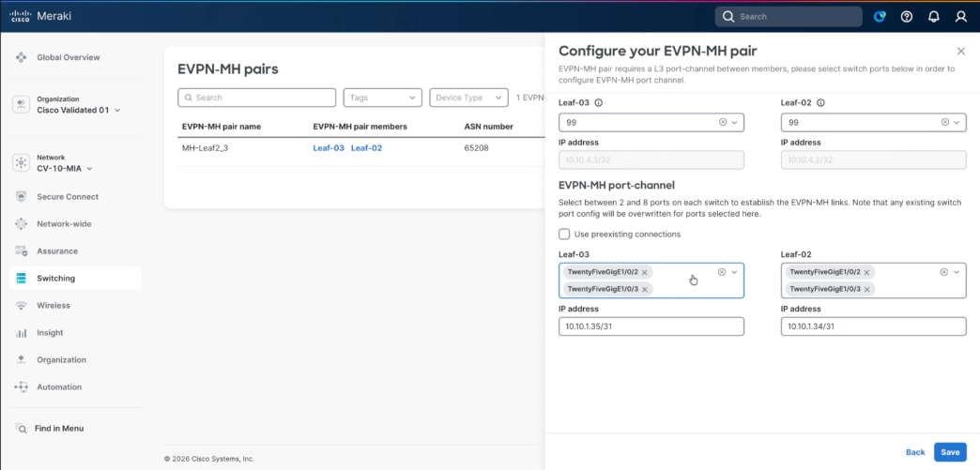
Task: Expand the Leaf-02 99 dropdown arrow
Action: (957, 123)
